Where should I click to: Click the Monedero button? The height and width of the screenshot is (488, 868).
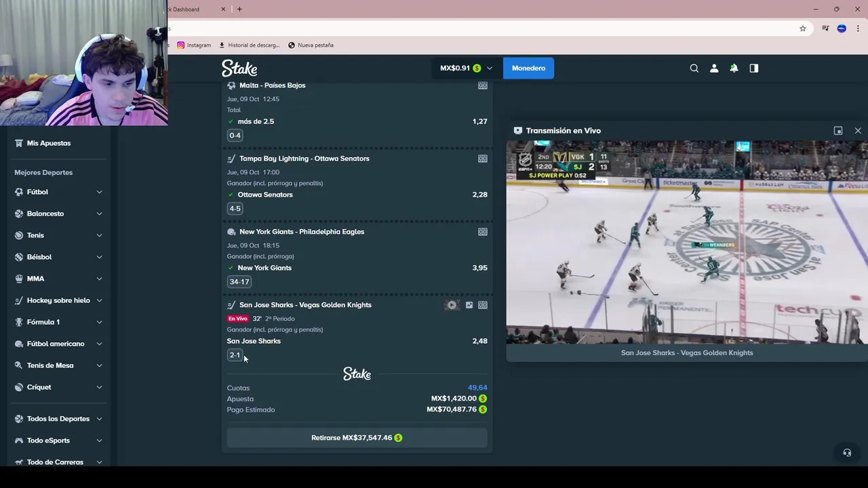click(x=528, y=68)
